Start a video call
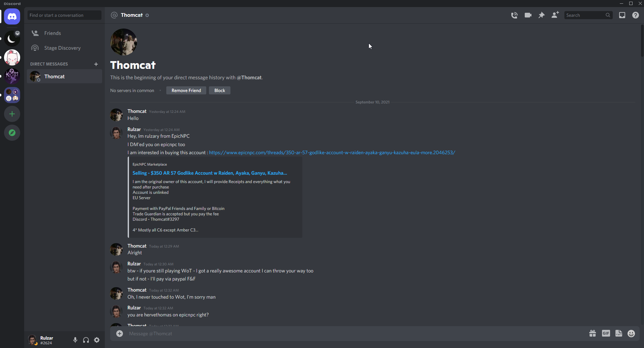The width and height of the screenshot is (644, 348). click(528, 15)
